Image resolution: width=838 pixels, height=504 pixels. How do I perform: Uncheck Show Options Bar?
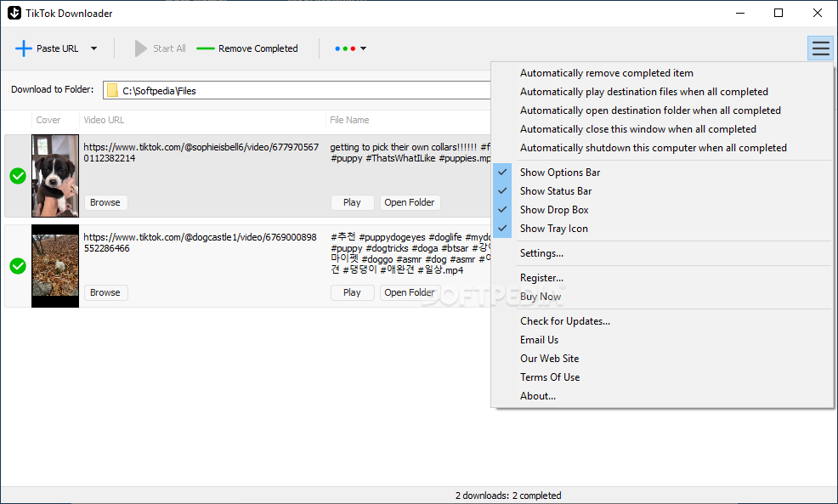click(662, 173)
